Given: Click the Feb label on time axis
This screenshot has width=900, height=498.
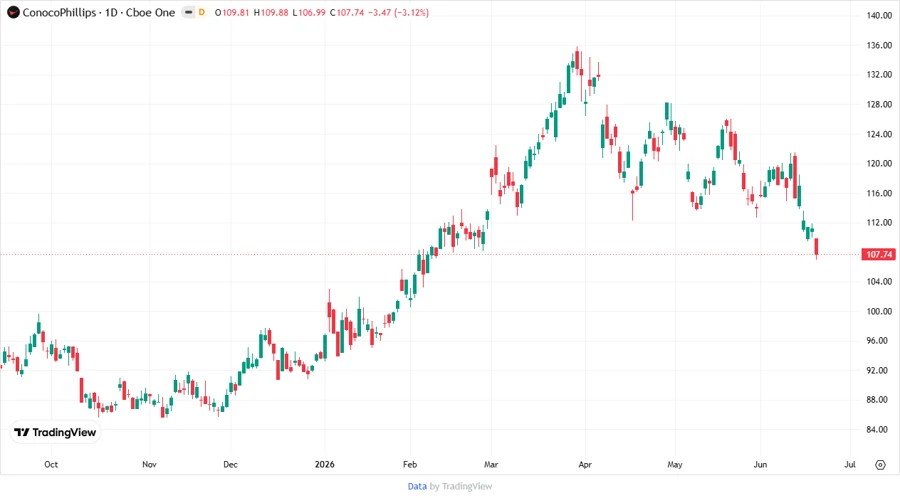Looking at the screenshot, I should 410,465.
